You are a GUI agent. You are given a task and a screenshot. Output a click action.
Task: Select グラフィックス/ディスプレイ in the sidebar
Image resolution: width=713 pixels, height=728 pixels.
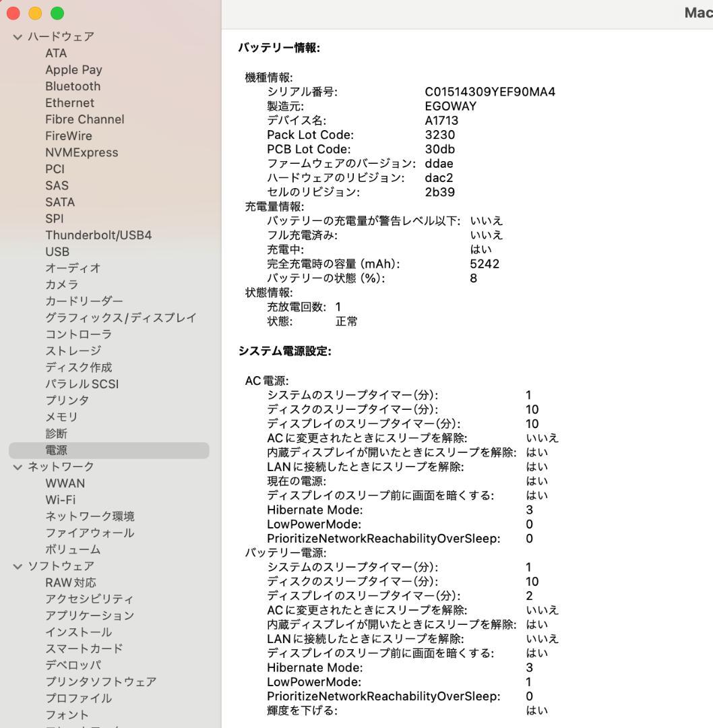click(121, 318)
